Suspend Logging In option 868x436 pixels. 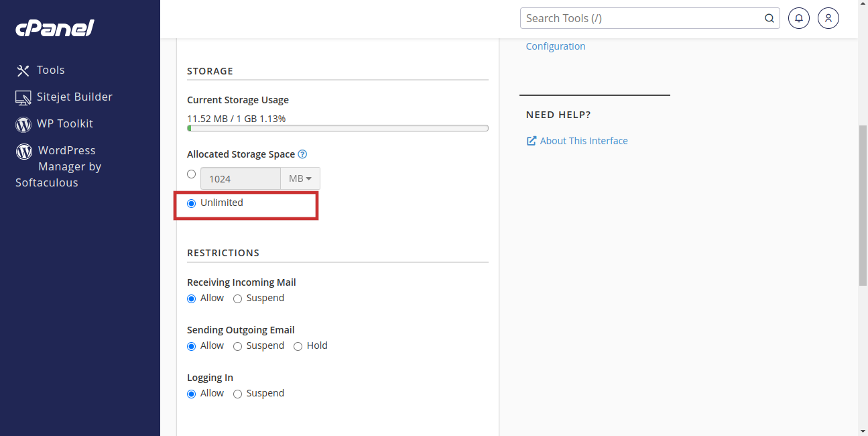click(x=237, y=394)
